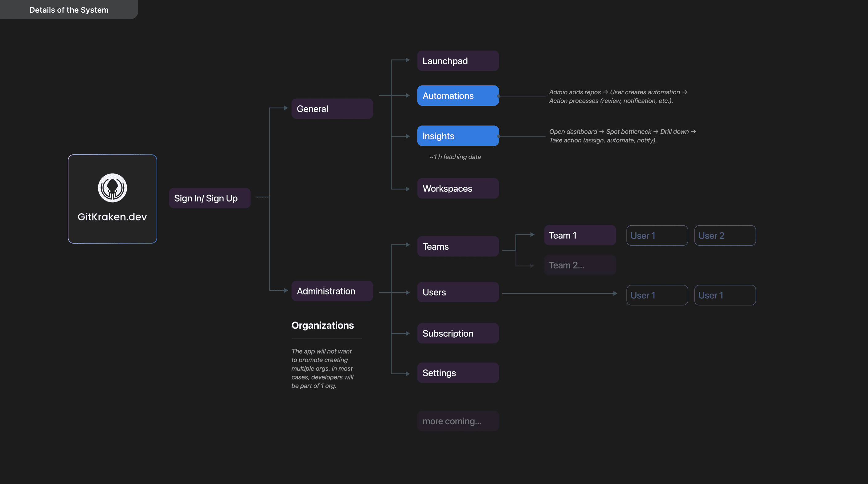Click the Details of the System tab
The height and width of the screenshot is (484, 868).
(x=69, y=10)
